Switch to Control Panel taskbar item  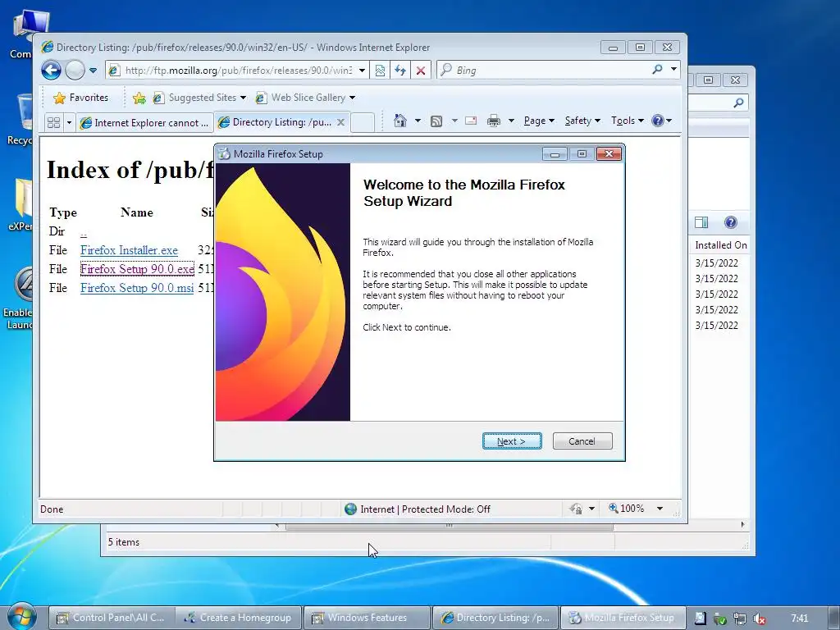pyautogui.click(x=112, y=618)
